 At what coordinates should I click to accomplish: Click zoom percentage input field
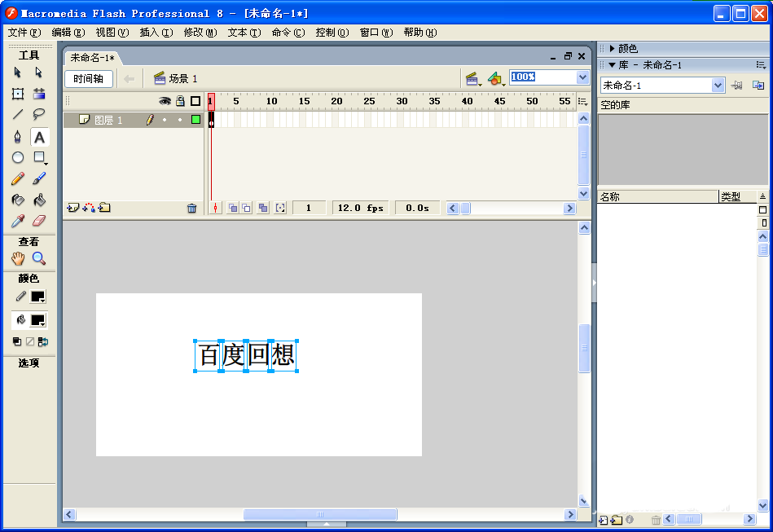tap(542, 77)
